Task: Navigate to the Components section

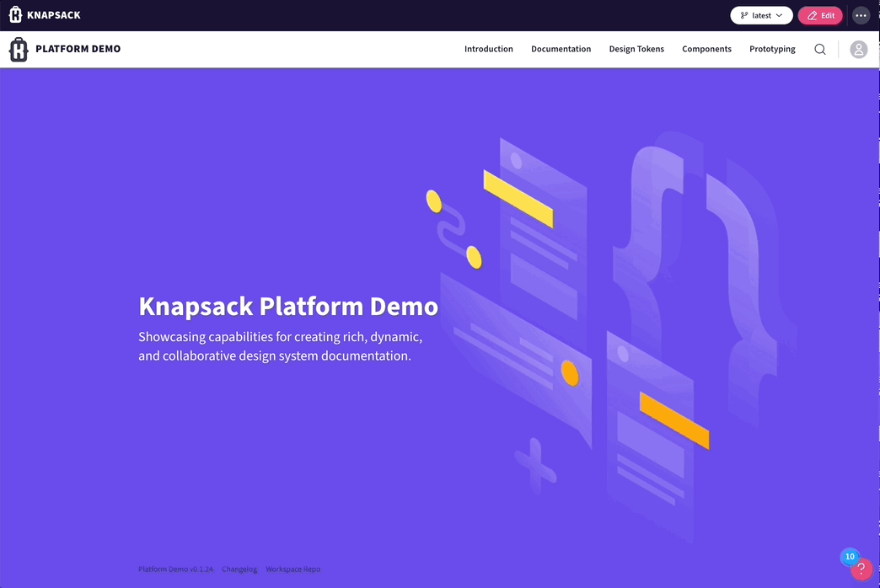Action: tap(706, 50)
